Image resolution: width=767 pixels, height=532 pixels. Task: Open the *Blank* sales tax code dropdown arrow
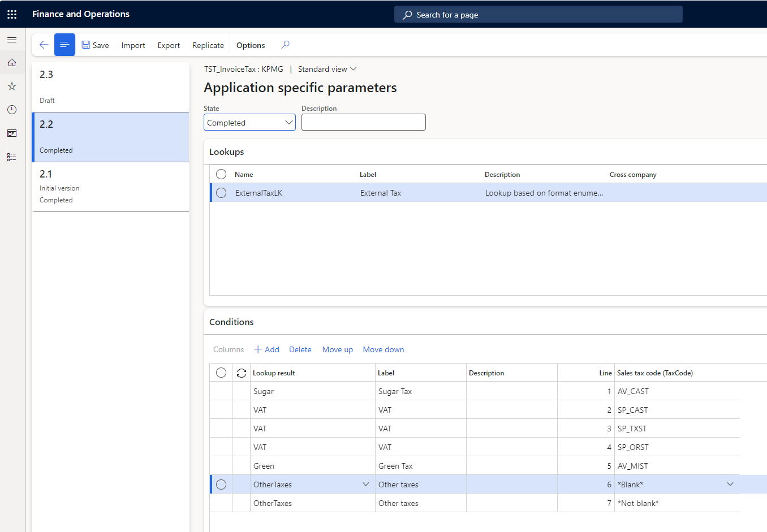tap(730, 484)
